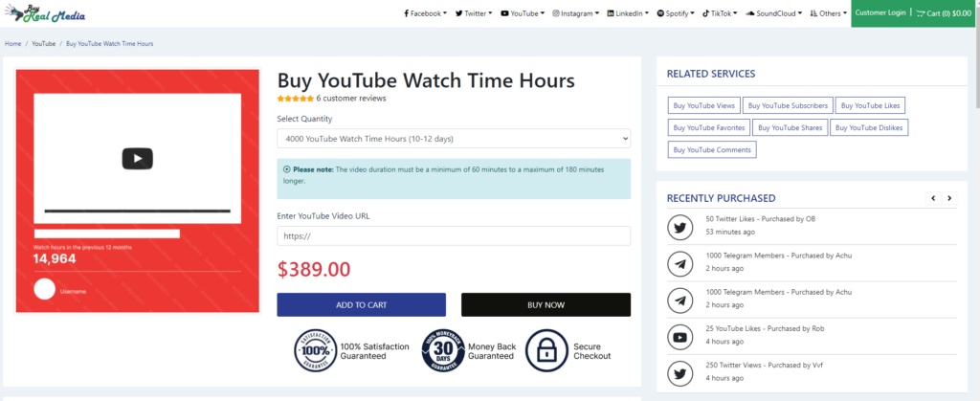Click the YouTube Video URL input field
Image resolution: width=980 pixels, height=401 pixels.
[454, 236]
